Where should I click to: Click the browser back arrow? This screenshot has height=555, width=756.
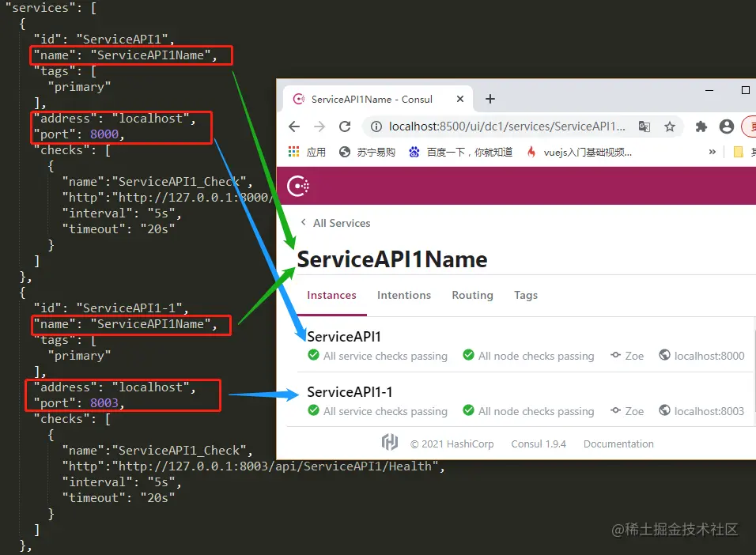(x=294, y=126)
